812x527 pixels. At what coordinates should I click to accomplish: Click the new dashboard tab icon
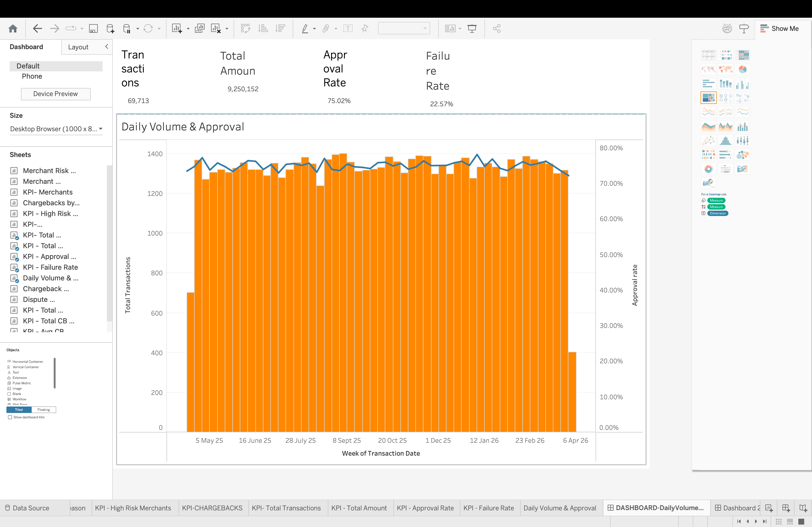786,508
